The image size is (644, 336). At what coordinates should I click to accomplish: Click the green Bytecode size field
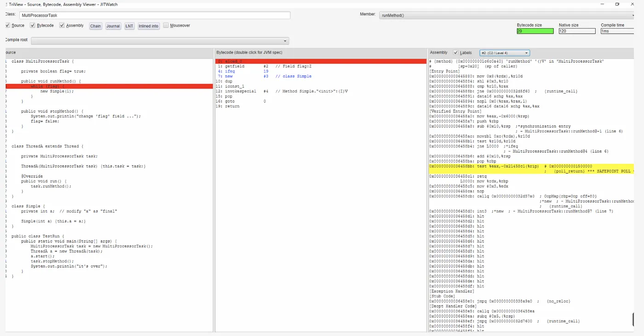tap(535, 31)
